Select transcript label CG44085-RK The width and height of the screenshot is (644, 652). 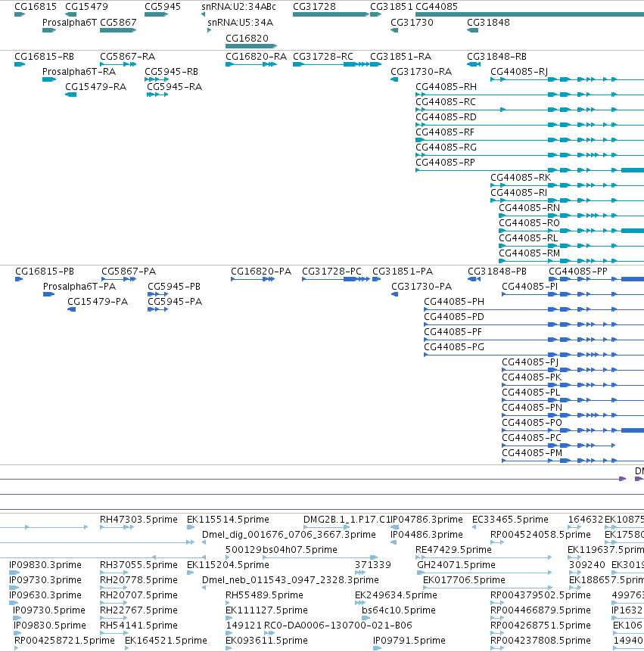point(521,178)
